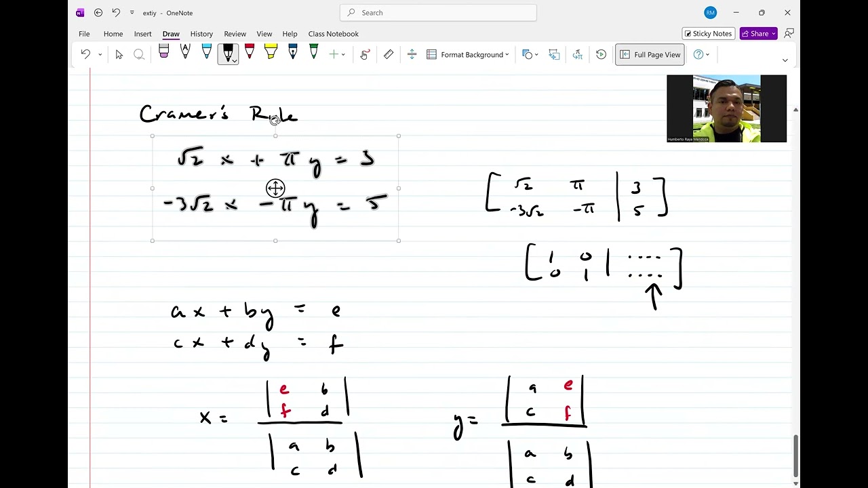Open the Format Background dropdown
The height and width of the screenshot is (488, 868).
point(468,55)
